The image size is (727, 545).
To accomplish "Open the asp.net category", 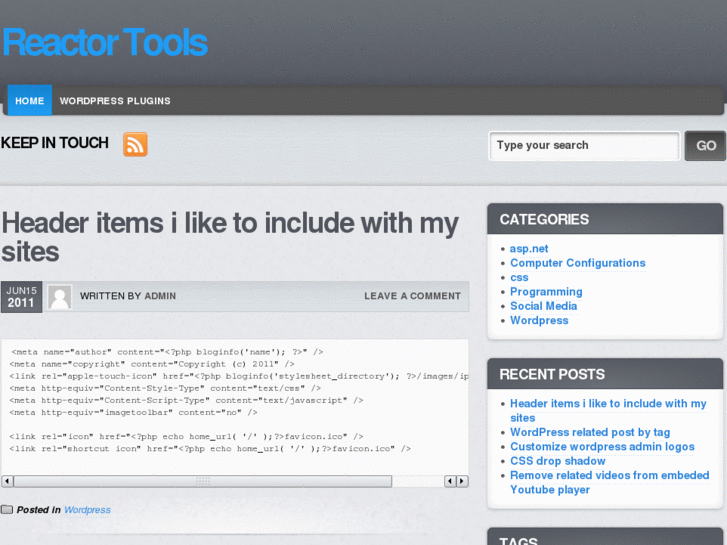I will click(529, 249).
